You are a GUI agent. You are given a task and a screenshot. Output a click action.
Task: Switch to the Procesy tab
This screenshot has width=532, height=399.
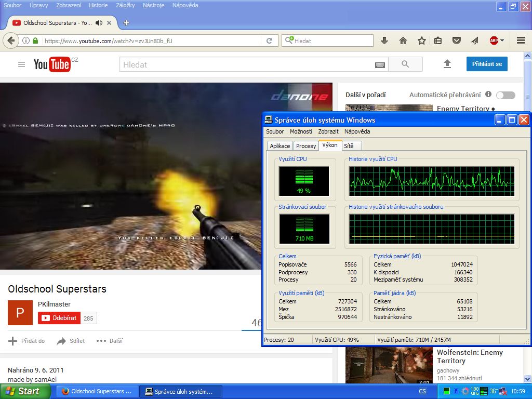coord(306,146)
